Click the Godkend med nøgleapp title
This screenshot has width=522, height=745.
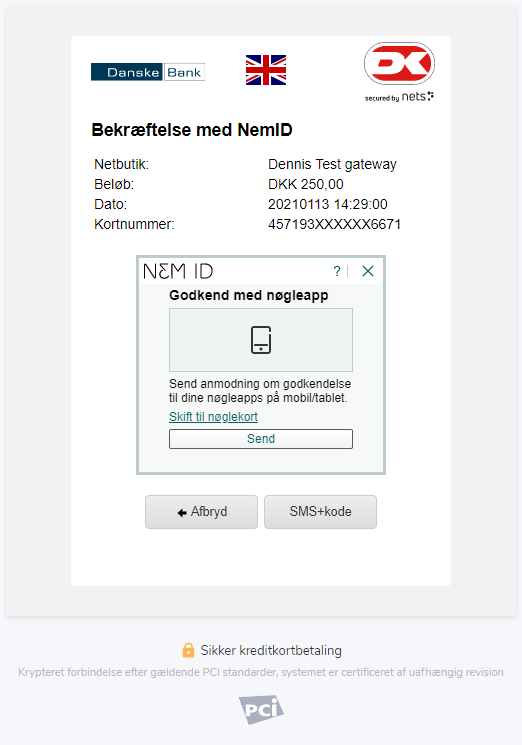[x=248, y=296]
